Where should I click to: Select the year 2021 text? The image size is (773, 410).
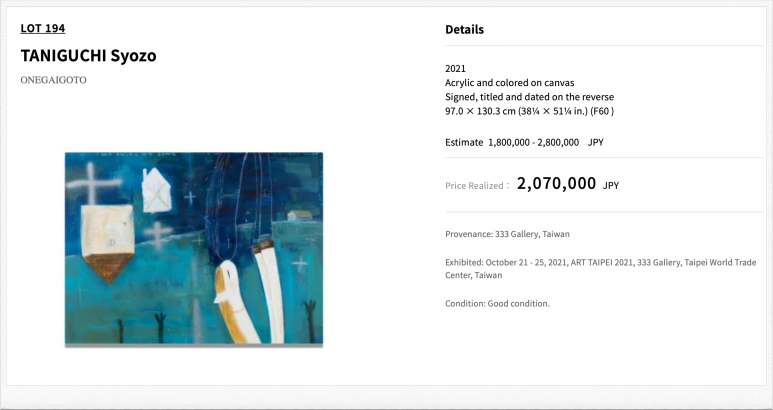(x=455, y=68)
